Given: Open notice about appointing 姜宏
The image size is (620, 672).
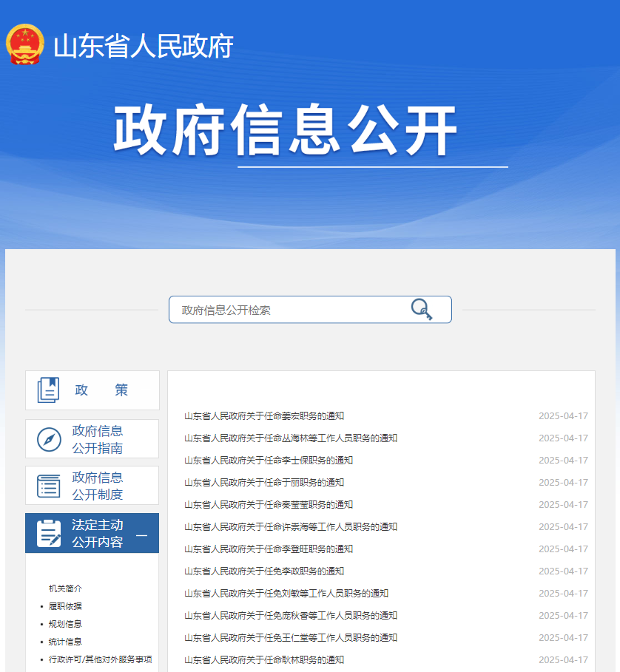Looking at the screenshot, I should 264,416.
